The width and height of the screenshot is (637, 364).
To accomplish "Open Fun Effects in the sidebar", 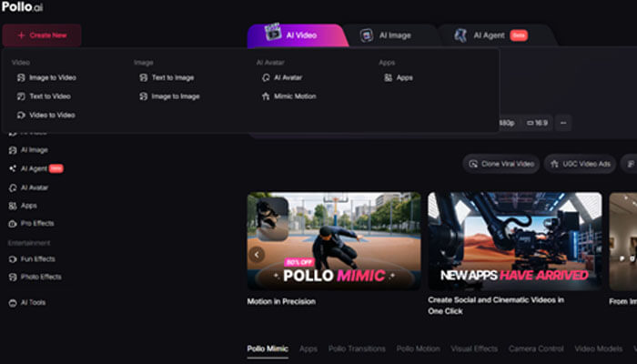I will [32, 258].
